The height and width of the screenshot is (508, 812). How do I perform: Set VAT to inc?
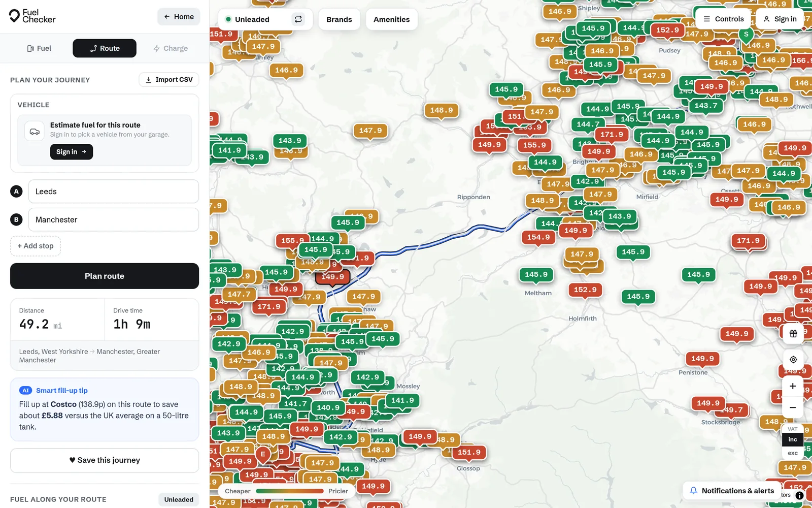click(x=793, y=439)
